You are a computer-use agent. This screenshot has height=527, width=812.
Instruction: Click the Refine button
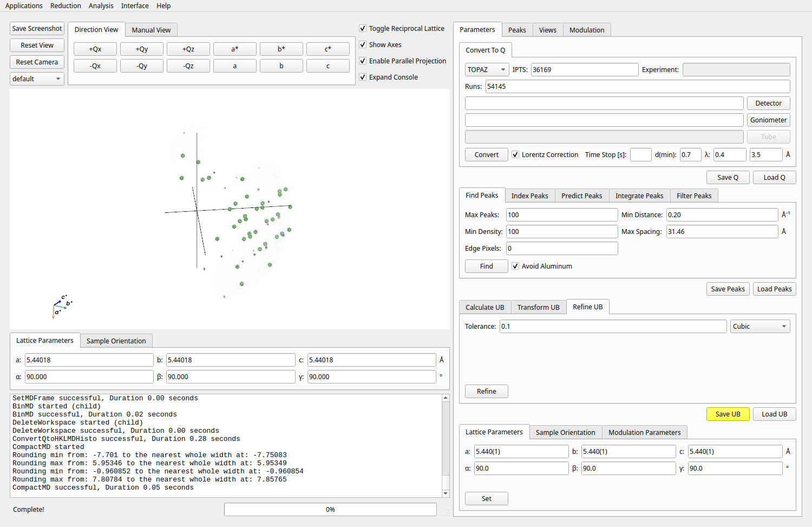[x=487, y=391]
